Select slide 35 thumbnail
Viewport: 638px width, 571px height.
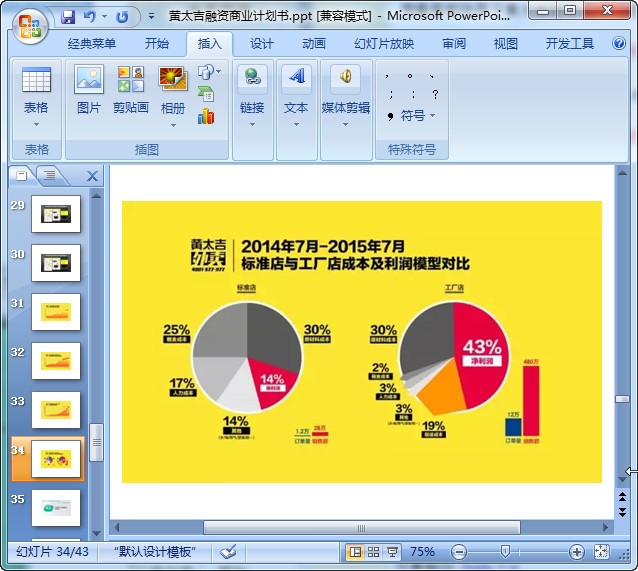point(56,508)
